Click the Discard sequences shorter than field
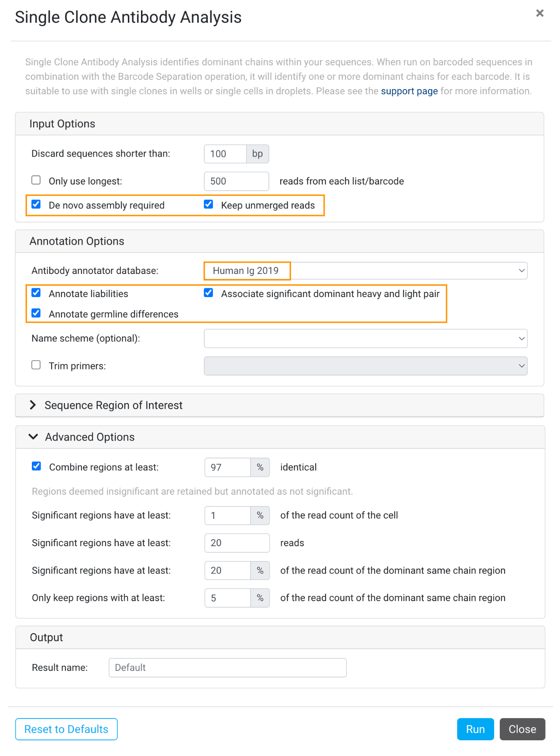Viewport: 560px width, 756px height. 225,154
